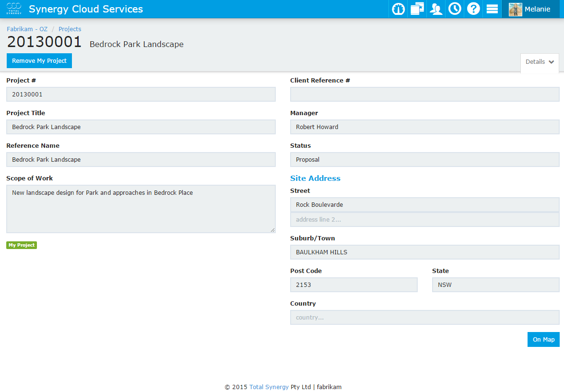The height and width of the screenshot is (392, 564).
Task: Click Melanie's profile avatar
Action: click(x=515, y=10)
